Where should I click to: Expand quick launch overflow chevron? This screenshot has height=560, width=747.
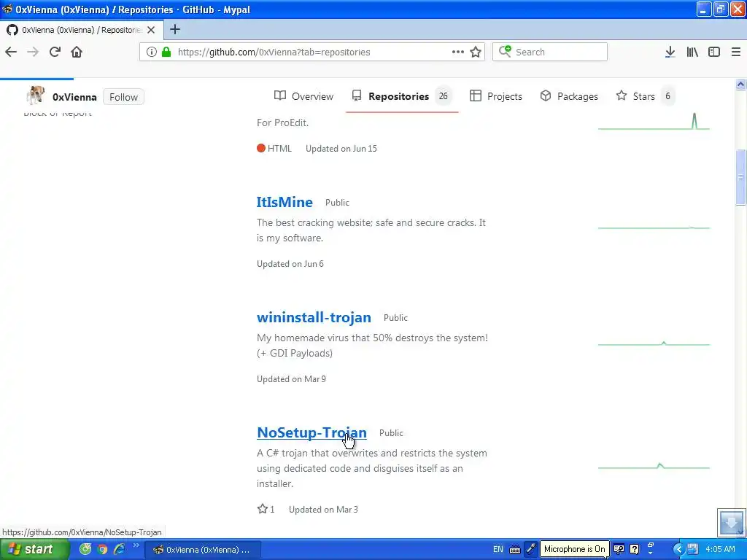pyautogui.click(x=136, y=545)
